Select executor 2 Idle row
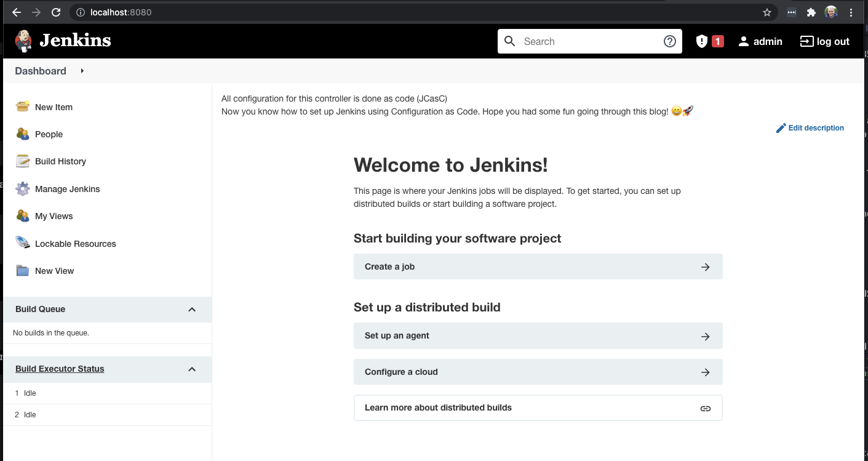The width and height of the screenshot is (868, 461). pos(108,415)
